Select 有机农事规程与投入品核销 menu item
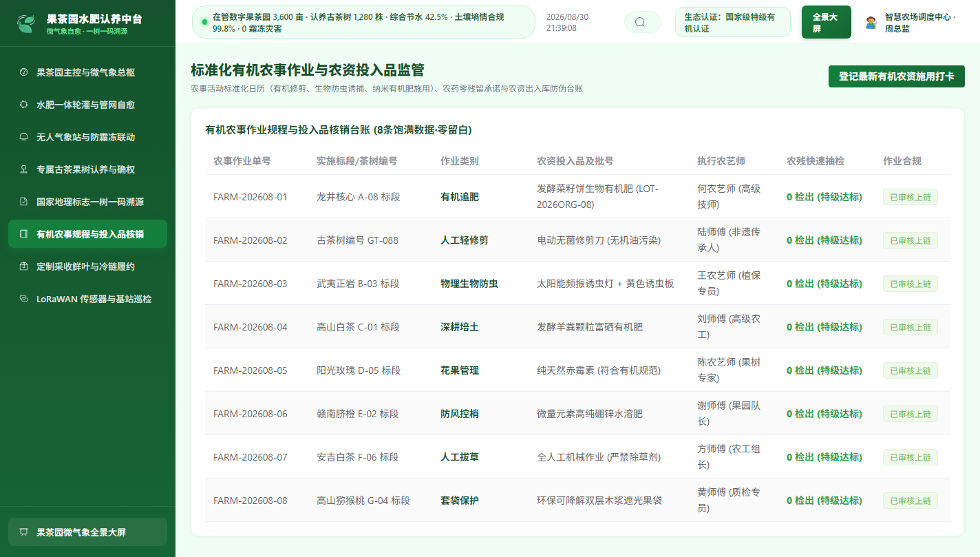Image resolution: width=980 pixels, height=557 pixels. (87, 234)
